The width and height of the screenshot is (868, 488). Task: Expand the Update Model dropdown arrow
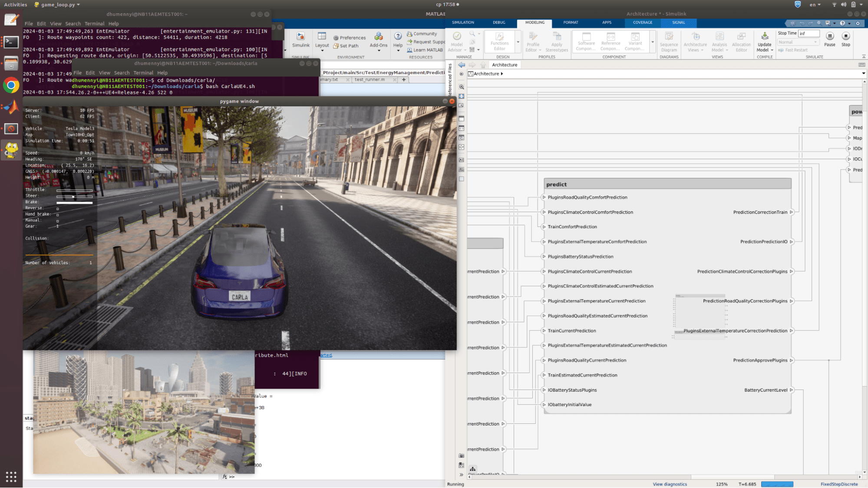coord(772,50)
